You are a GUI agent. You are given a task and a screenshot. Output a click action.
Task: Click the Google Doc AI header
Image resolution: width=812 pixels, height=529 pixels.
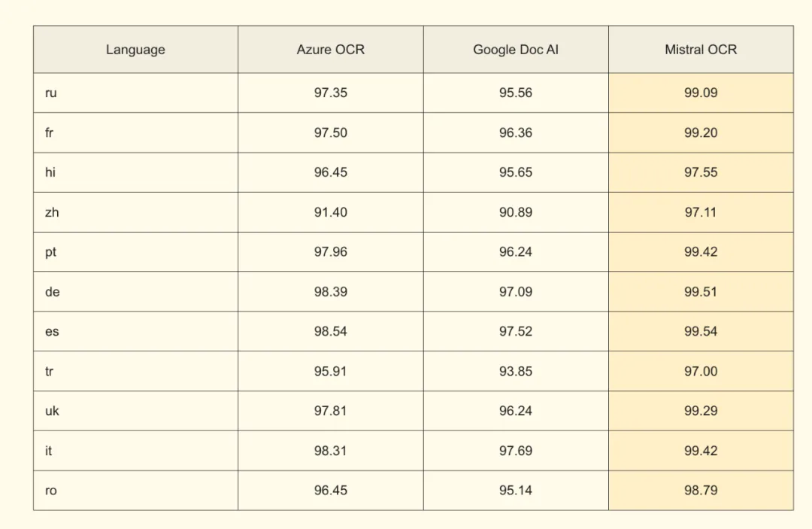click(x=516, y=50)
